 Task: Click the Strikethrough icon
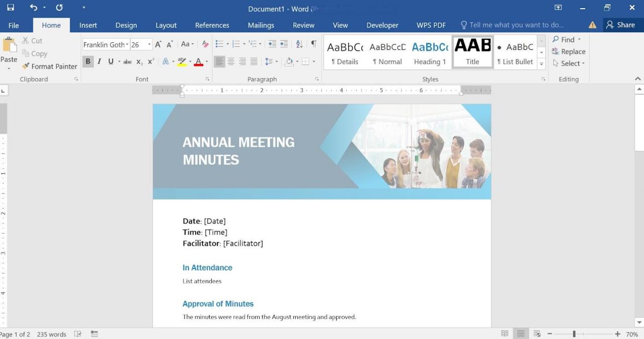[x=127, y=62]
